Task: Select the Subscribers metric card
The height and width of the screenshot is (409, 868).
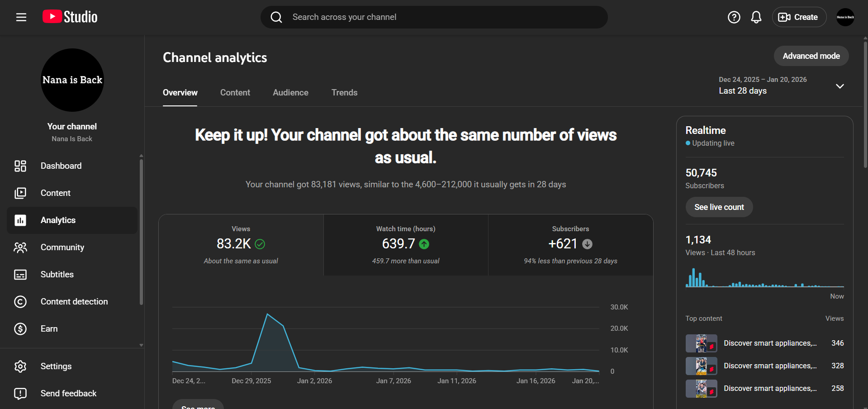Action: (x=570, y=245)
